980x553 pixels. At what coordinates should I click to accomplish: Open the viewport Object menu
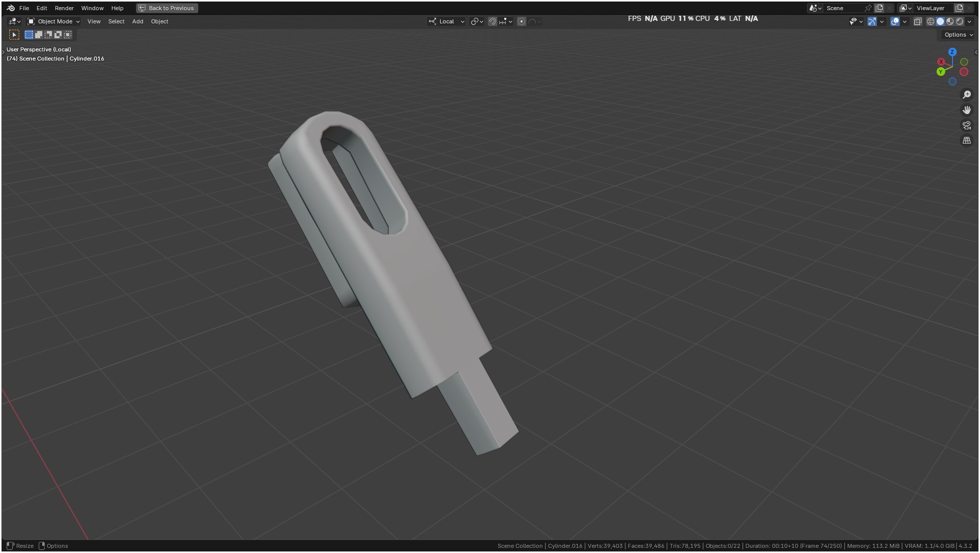[159, 21]
